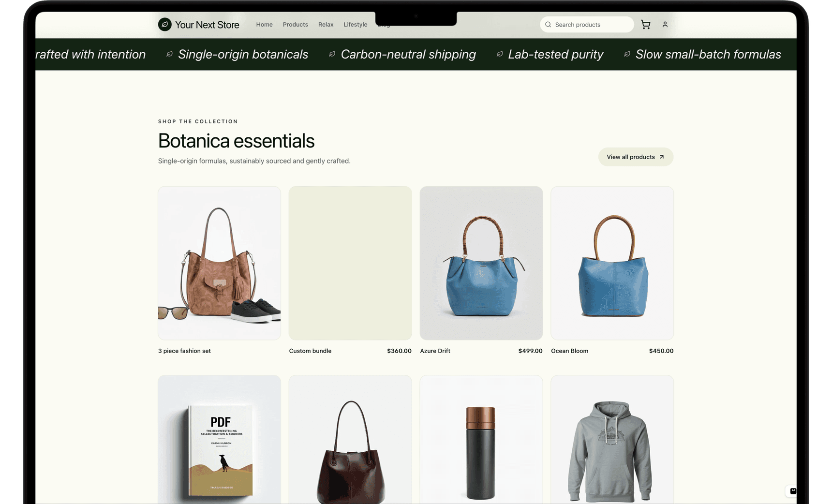Open the gray hoodie product image

tap(612, 439)
